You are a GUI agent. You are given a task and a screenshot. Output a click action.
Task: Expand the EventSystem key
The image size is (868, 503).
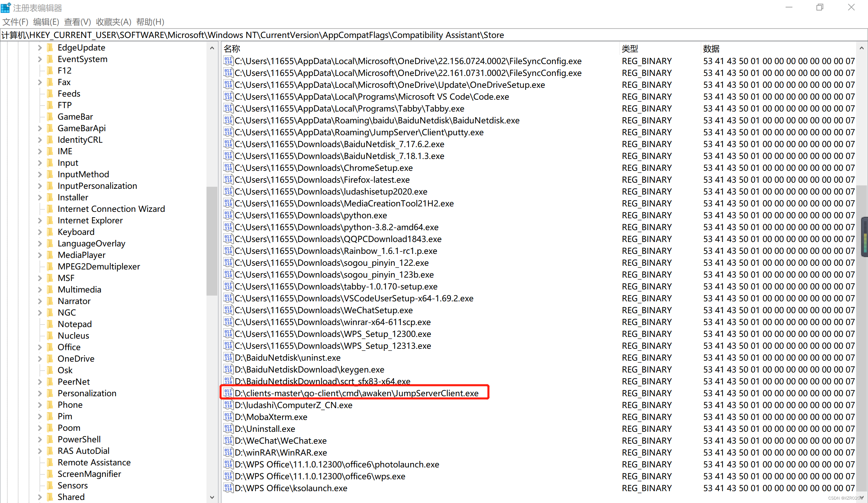tap(40, 59)
